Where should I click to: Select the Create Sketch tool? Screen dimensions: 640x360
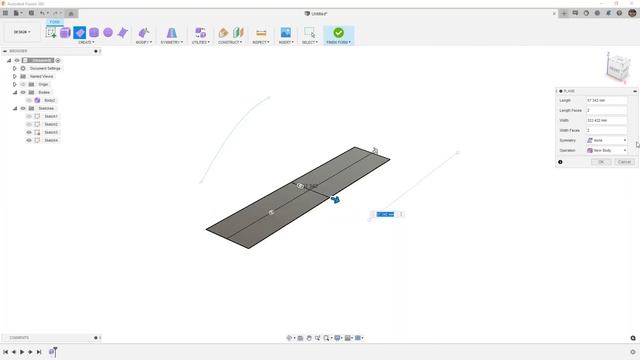(x=51, y=33)
